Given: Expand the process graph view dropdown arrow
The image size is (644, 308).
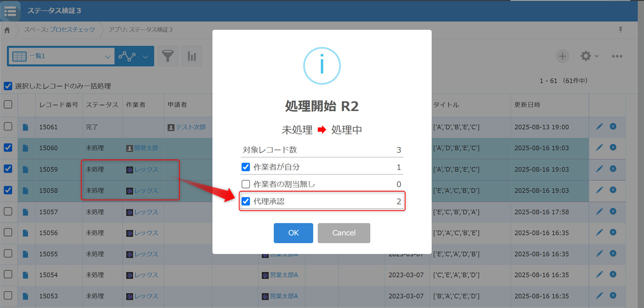Looking at the screenshot, I should 145,57.
